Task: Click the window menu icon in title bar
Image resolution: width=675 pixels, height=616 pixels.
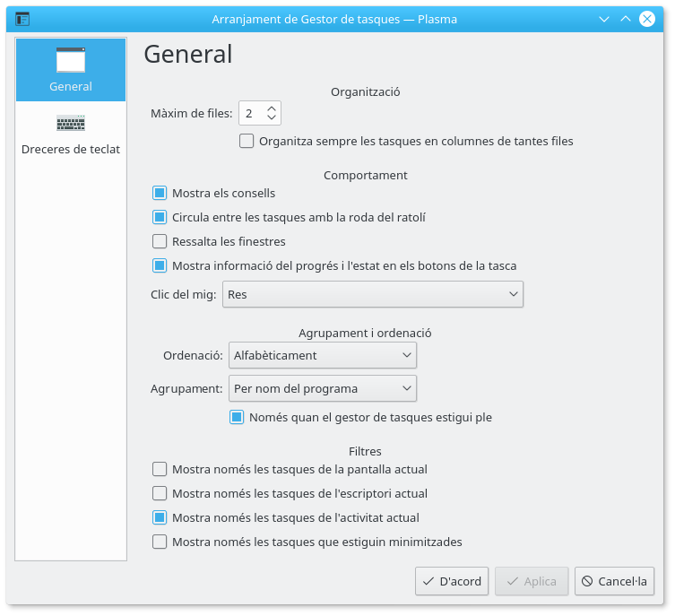Action: coord(22,19)
